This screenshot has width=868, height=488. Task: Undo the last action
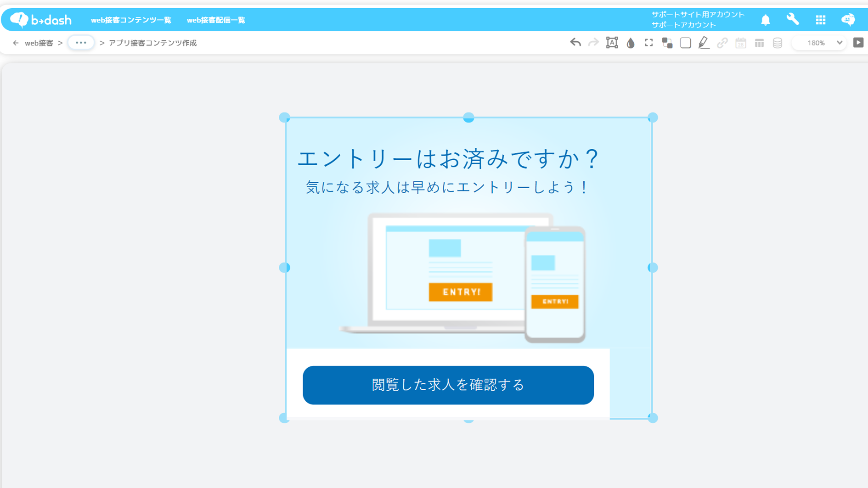pyautogui.click(x=575, y=43)
